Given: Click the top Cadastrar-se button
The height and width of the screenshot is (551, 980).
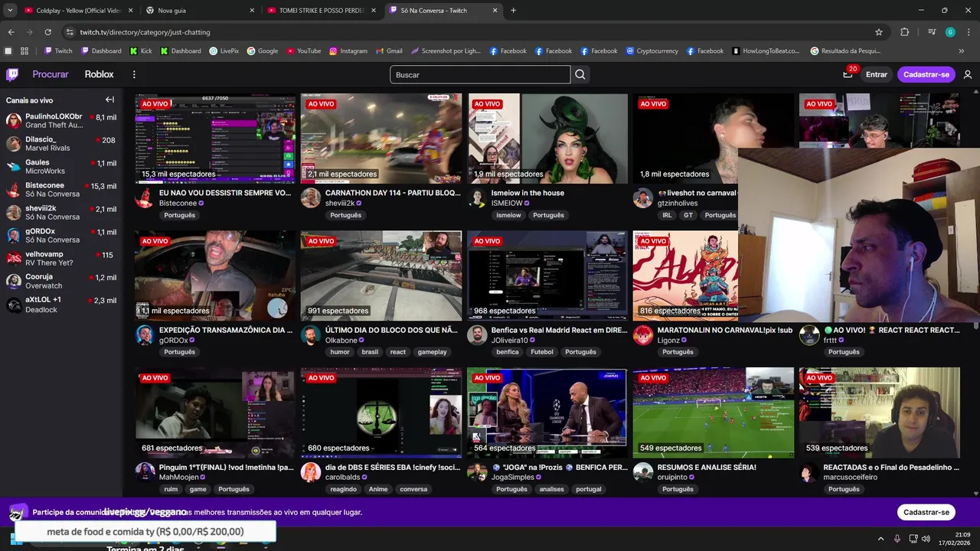Looking at the screenshot, I should pos(926,74).
